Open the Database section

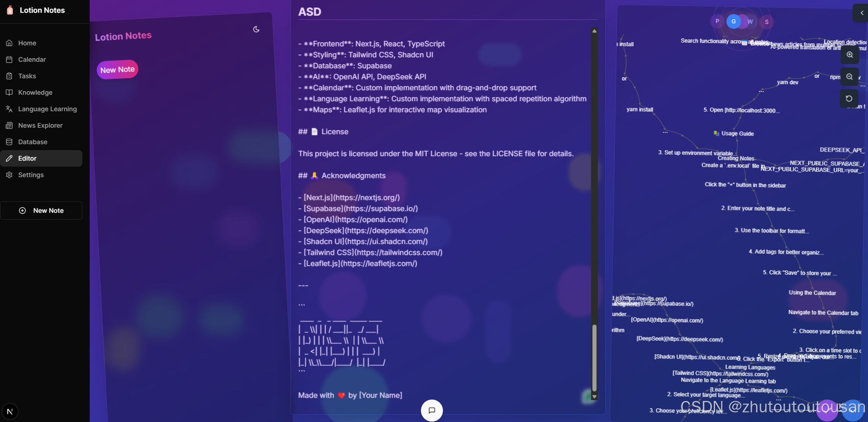[41, 142]
